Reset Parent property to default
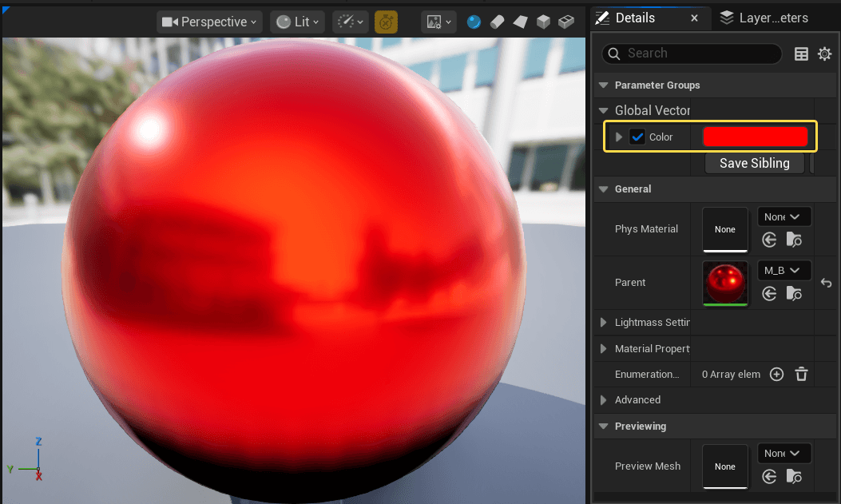Image resolution: width=841 pixels, height=504 pixels. point(827,283)
